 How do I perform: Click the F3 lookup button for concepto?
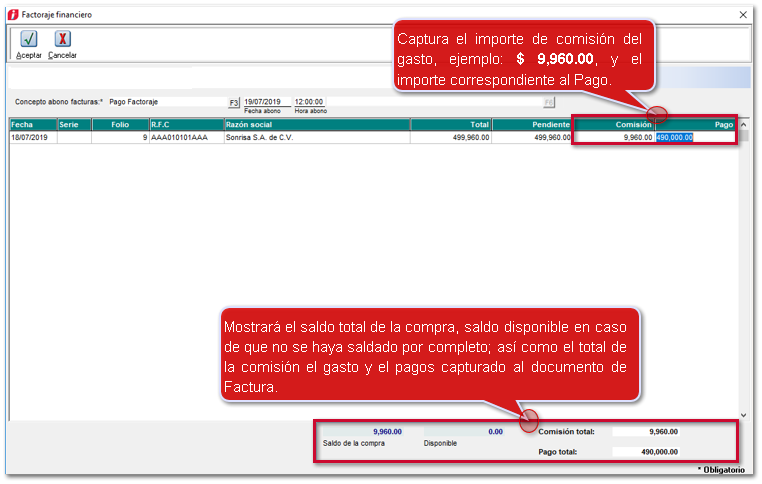(234, 102)
